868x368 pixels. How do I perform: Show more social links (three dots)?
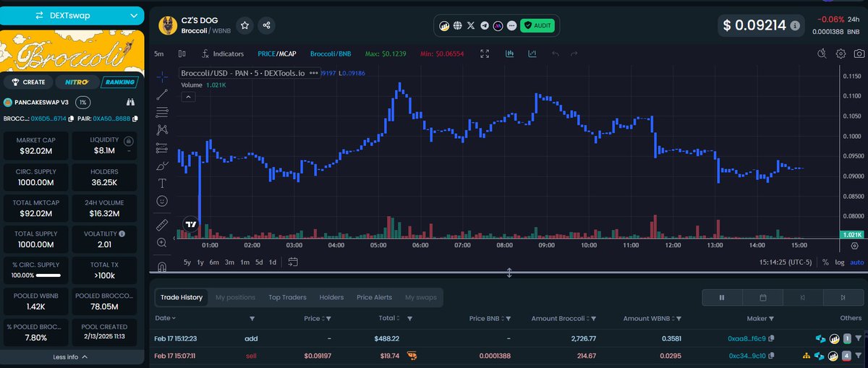point(511,25)
